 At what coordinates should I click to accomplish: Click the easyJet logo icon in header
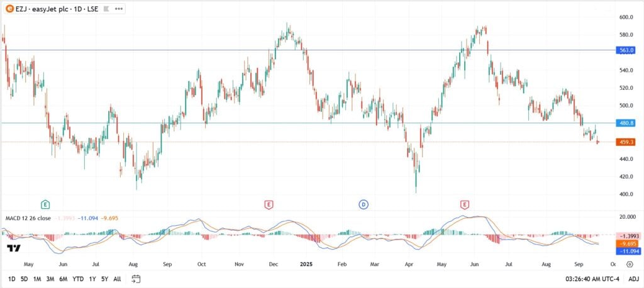(x=9, y=8)
